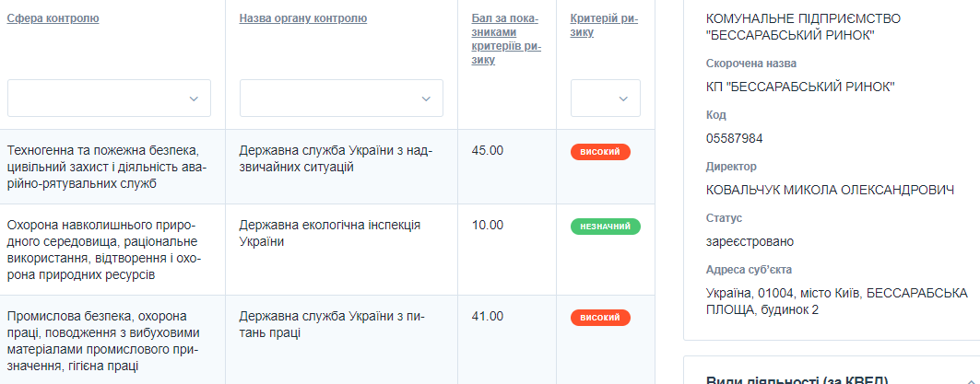Click the short name КП "БЕССАРАБСЬКИЙ РИНОК"
Screen dimensions: 980x384
[x=799, y=87]
